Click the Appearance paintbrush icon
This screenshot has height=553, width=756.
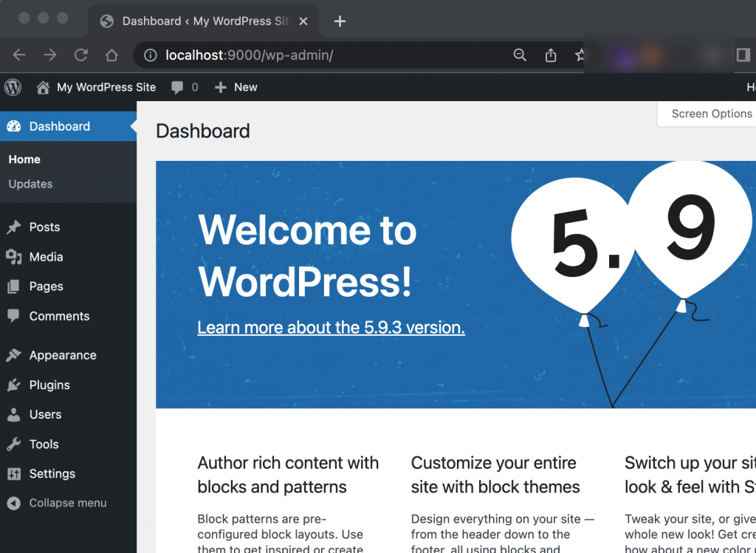(x=14, y=355)
